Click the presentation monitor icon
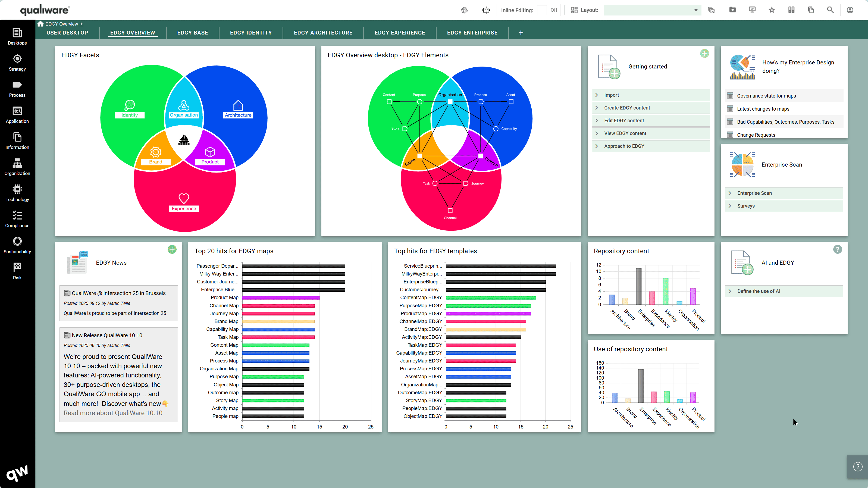Image resolution: width=868 pixels, height=488 pixels. (x=752, y=10)
